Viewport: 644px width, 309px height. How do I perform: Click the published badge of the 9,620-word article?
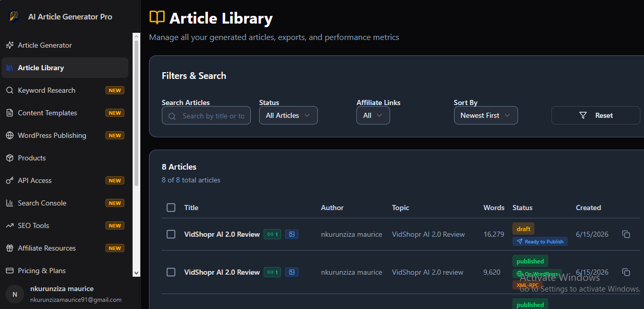pos(530,261)
